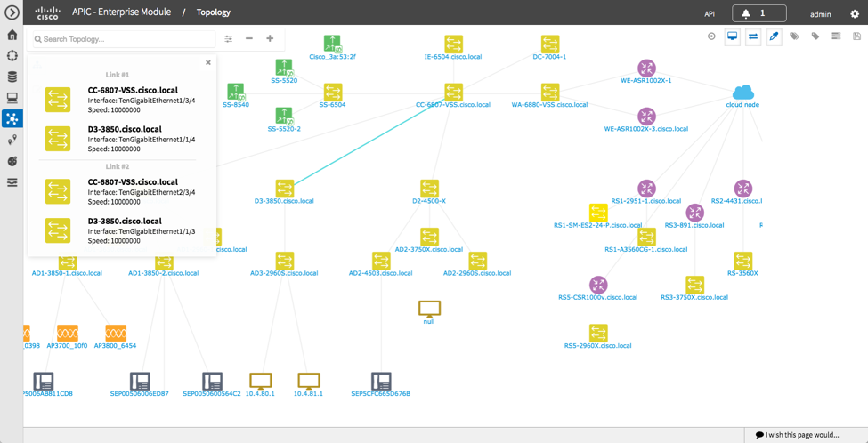Click the database stack sidebar icon
This screenshot has height=443, width=868.
[12, 77]
